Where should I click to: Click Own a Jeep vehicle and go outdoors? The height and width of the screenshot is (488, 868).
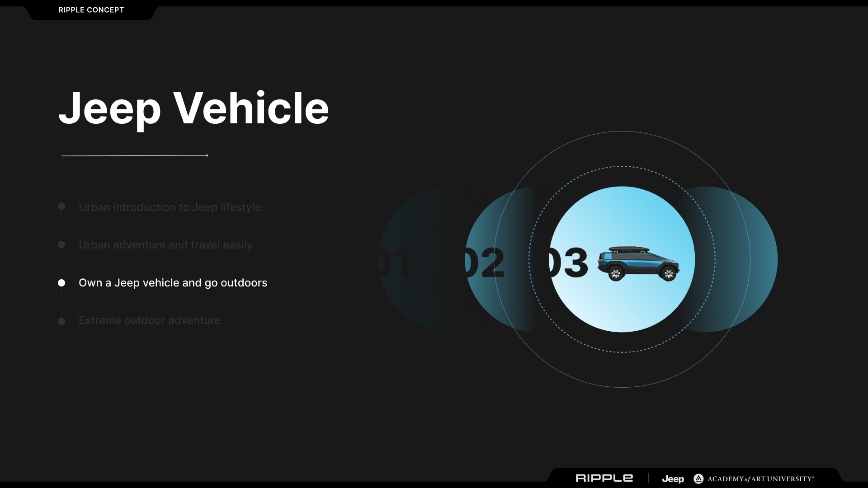[173, 283]
